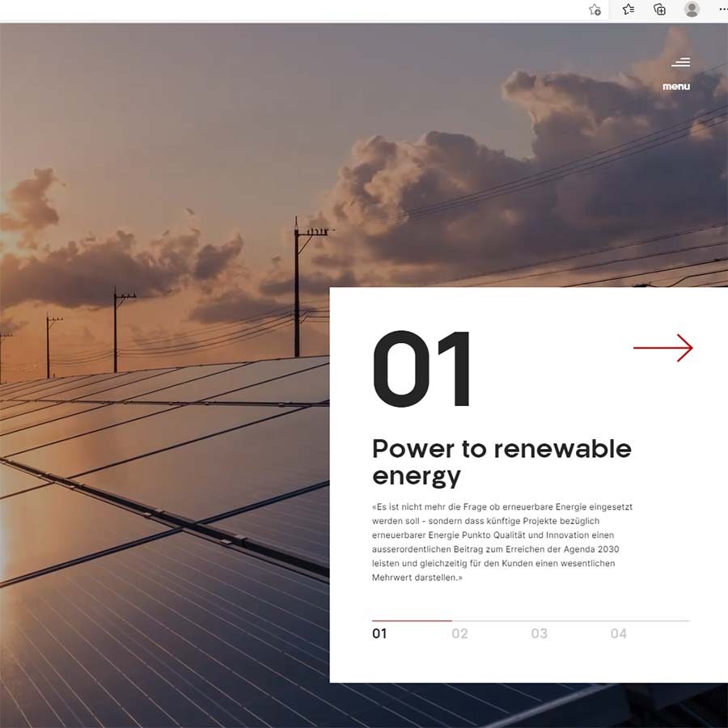Open the browser Favorites list
Screen dimensions: 728x728
pyautogui.click(x=629, y=9)
